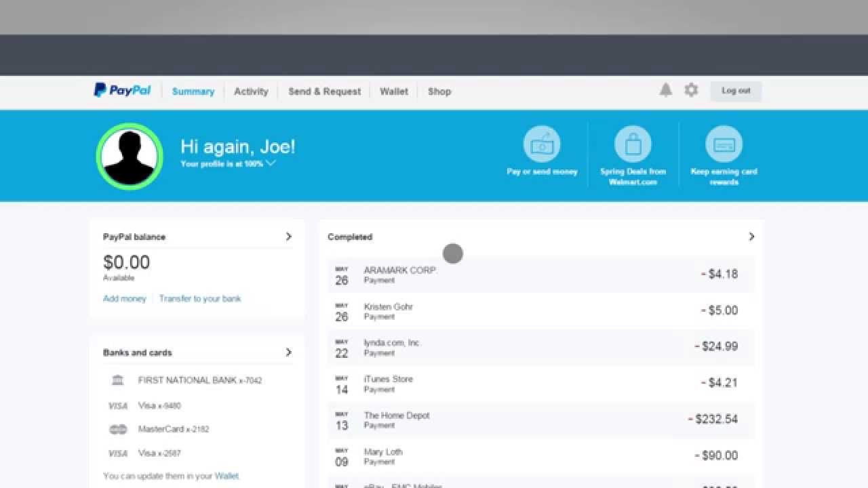The height and width of the screenshot is (488, 868).
Task: Click the Visa x-2587 card logo
Action: pyautogui.click(x=118, y=453)
